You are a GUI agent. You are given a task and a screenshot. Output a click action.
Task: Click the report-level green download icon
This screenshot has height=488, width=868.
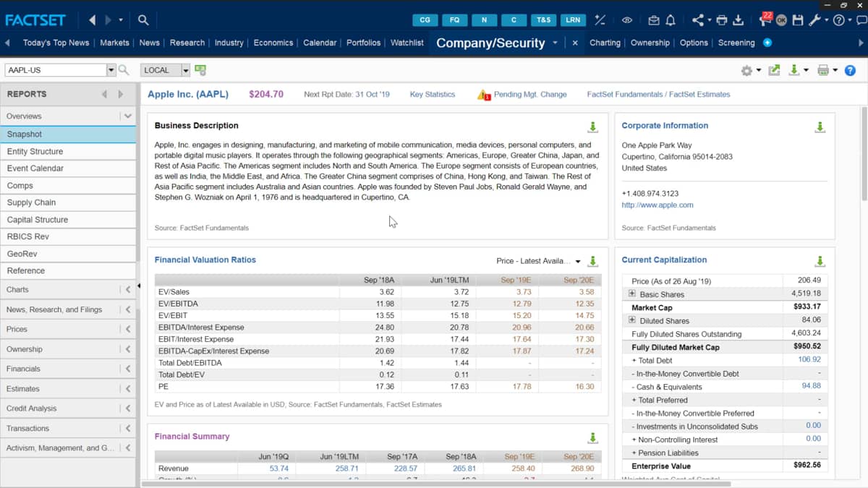794,70
